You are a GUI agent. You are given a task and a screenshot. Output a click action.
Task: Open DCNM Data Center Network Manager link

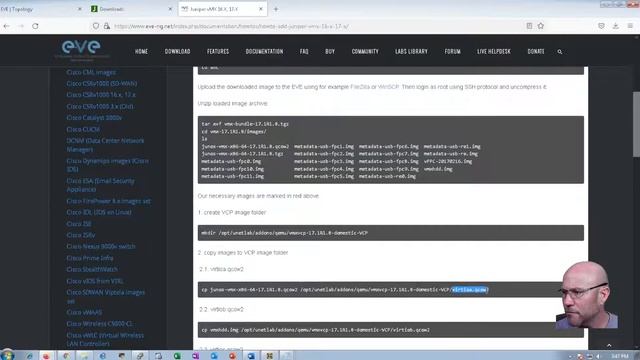click(105, 145)
